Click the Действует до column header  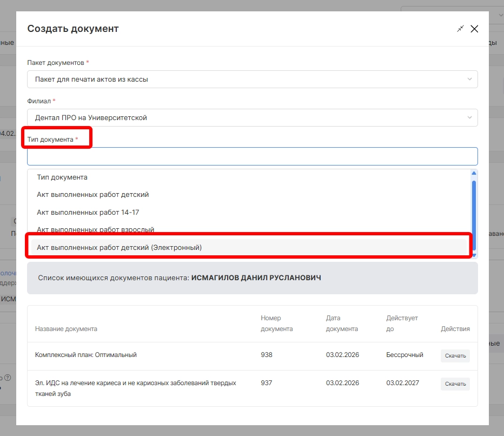pos(402,323)
